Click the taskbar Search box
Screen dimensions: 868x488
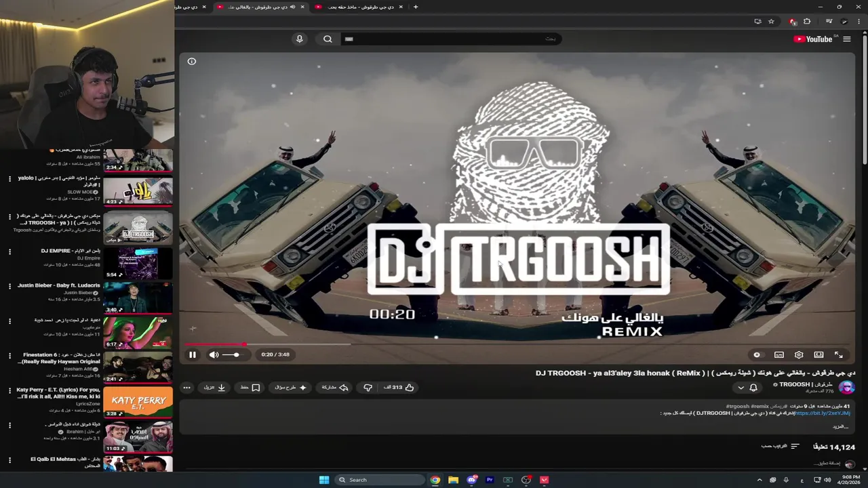click(380, 480)
